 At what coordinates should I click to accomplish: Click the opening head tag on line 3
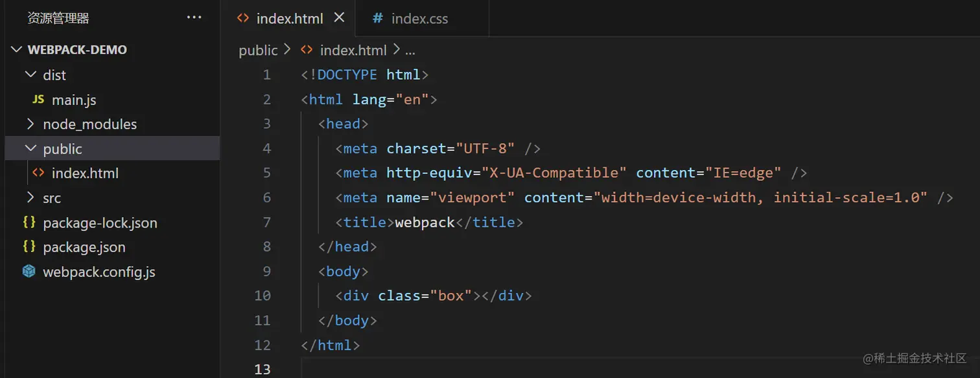(344, 124)
